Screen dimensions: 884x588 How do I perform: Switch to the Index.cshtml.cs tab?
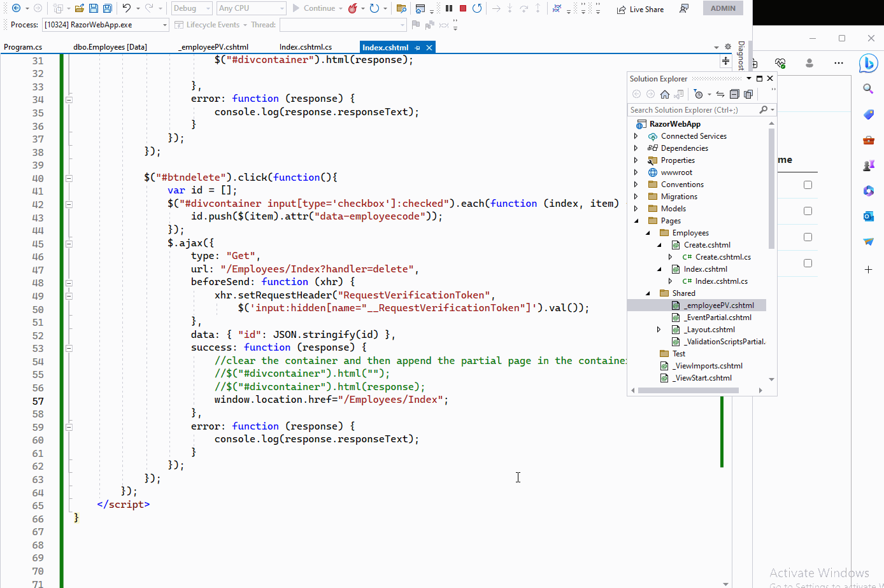[x=306, y=47]
